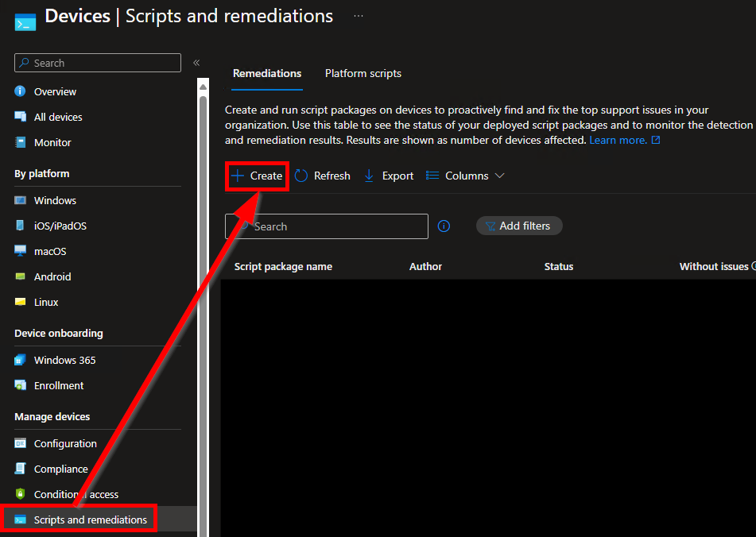This screenshot has height=537, width=756.
Task: Create a new script package
Action: 256,176
